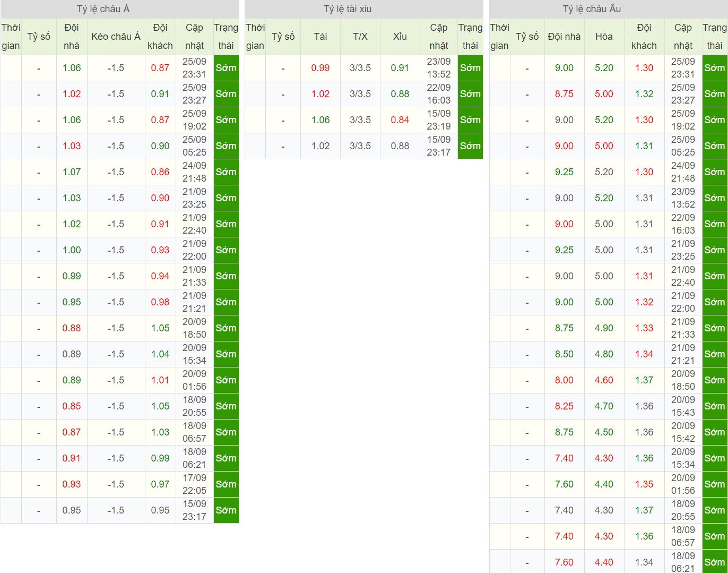728x573 pixels.
Task: Click home odds 8.75 in European row 25/09 23:27
Action: 564,94
